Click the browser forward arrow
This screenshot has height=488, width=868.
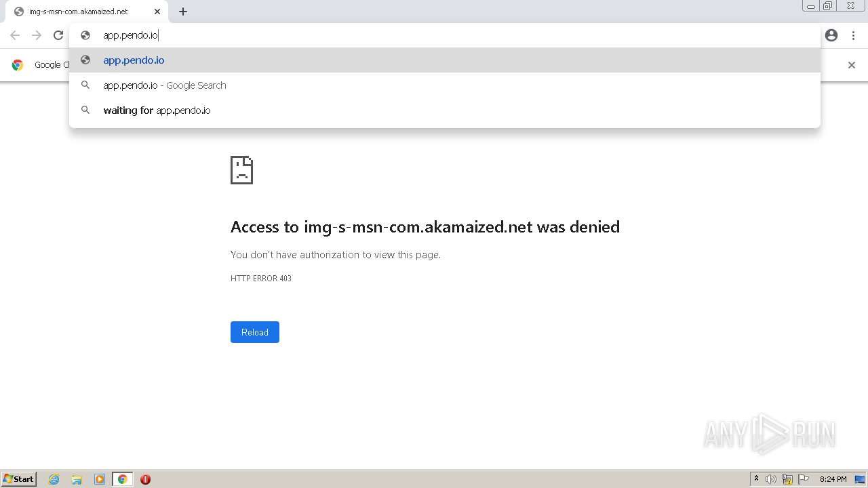coord(37,35)
